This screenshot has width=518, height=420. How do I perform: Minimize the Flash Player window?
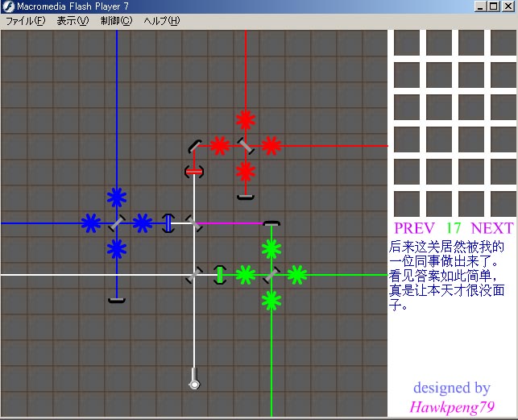click(x=481, y=6)
